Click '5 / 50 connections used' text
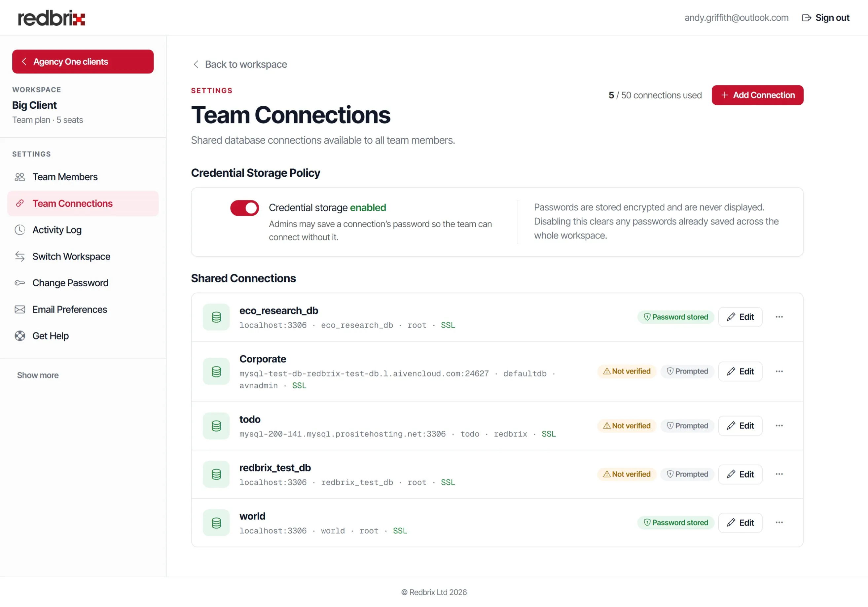Image resolution: width=868 pixels, height=607 pixels. click(655, 95)
